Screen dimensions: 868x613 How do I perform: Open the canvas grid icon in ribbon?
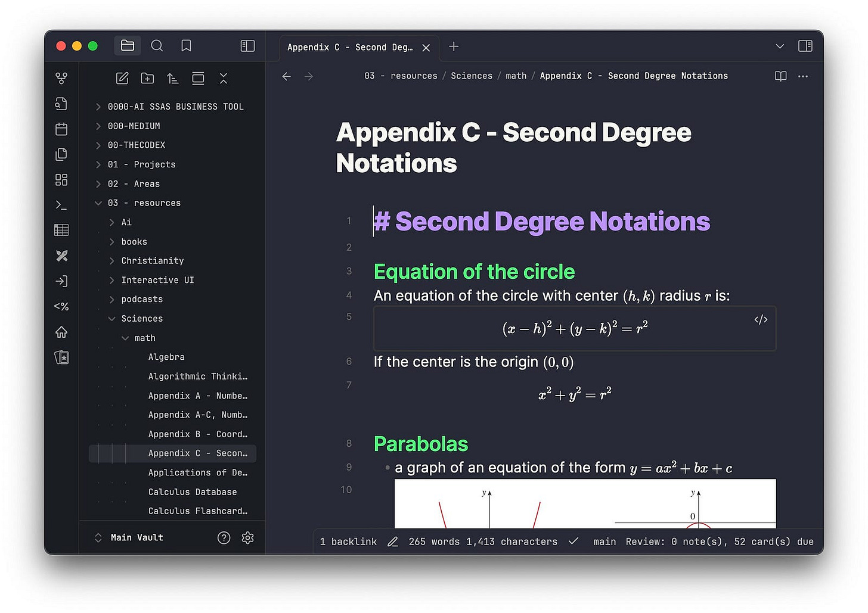pyautogui.click(x=61, y=180)
